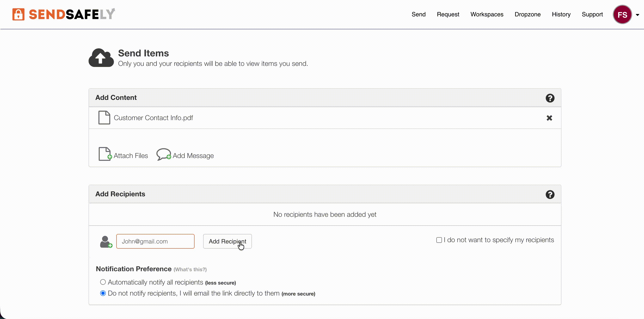Open the Send menu item
This screenshot has width=644, height=319.
(419, 14)
